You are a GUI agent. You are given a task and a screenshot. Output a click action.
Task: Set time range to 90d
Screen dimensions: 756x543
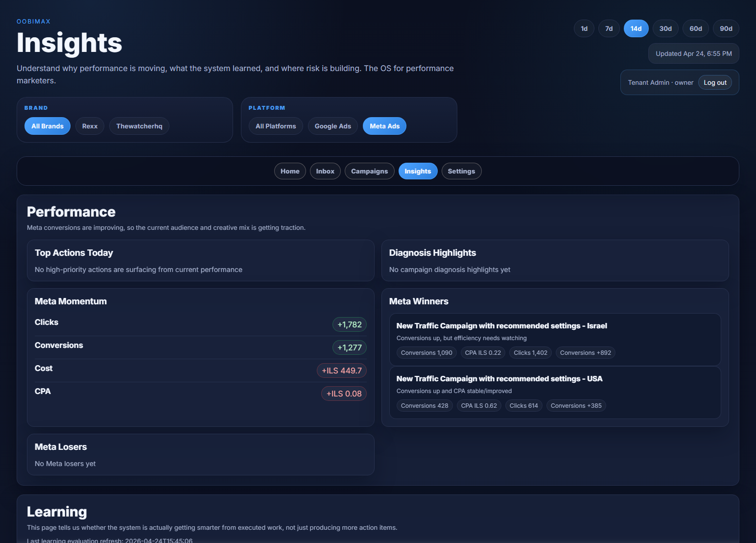[x=726, y=28]
